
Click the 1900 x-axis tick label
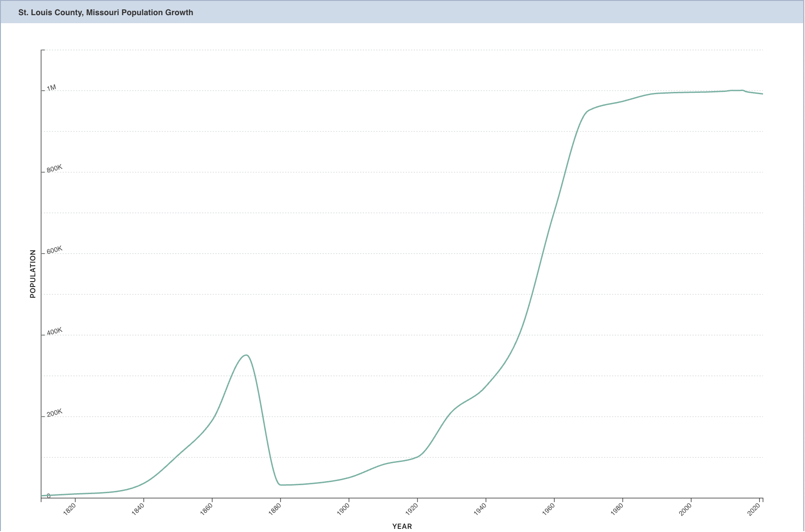343,509
